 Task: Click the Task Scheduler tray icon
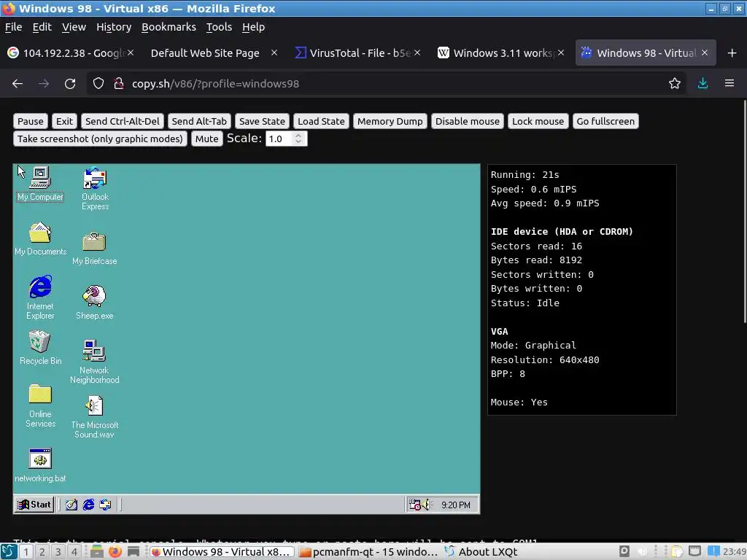pos(414,505)
